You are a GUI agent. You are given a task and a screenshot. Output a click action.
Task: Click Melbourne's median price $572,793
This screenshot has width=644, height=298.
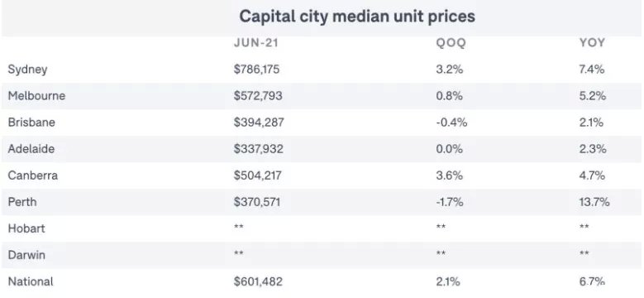258,96
